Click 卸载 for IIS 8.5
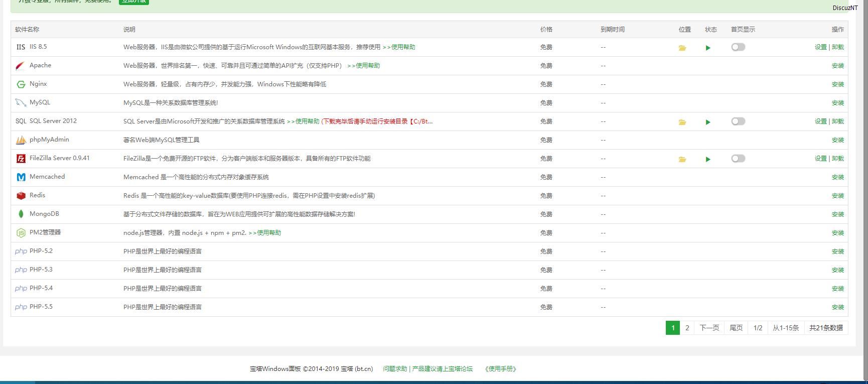Viewport: 868px width, 384px height. [x=838, y=47]
